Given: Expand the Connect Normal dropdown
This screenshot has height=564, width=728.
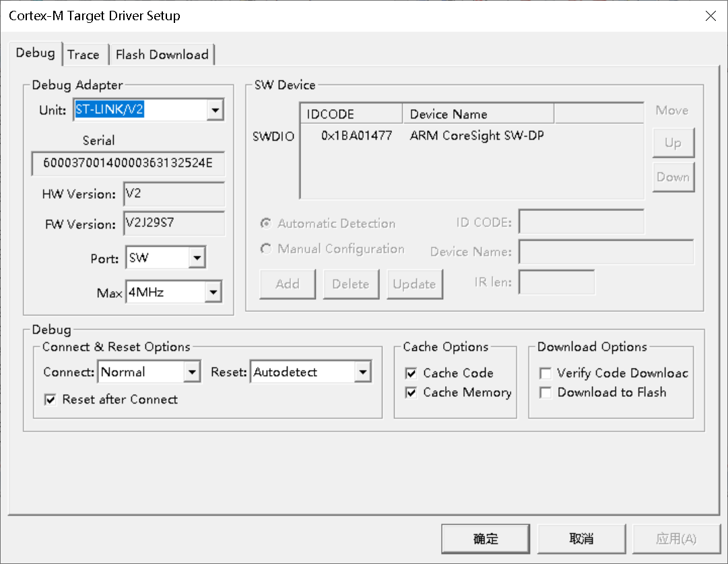Looking at the screenshot, I should [x=192, y=372].
